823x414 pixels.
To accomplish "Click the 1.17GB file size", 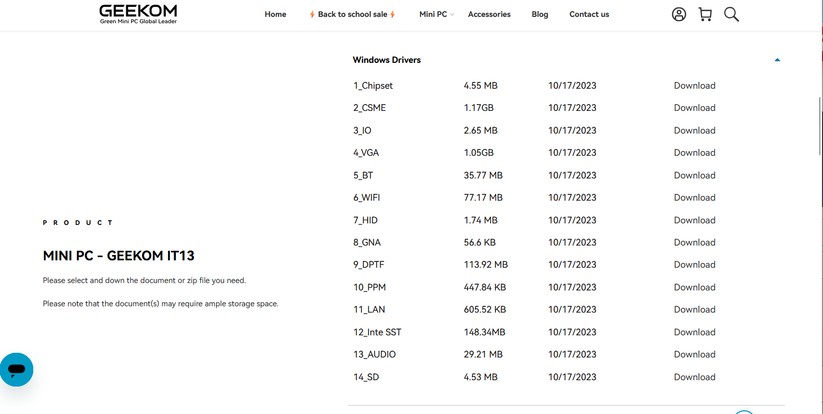I will pyautogui.click(x=478, y=108).
